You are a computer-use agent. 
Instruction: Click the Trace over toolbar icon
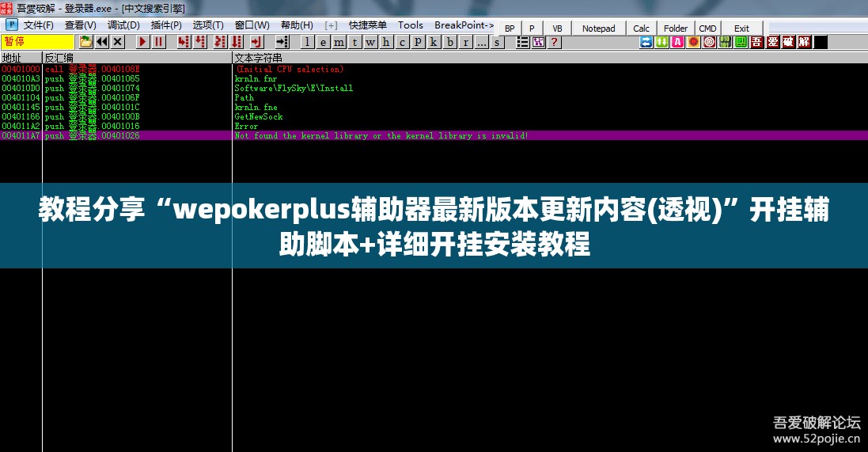click(237, 41)
